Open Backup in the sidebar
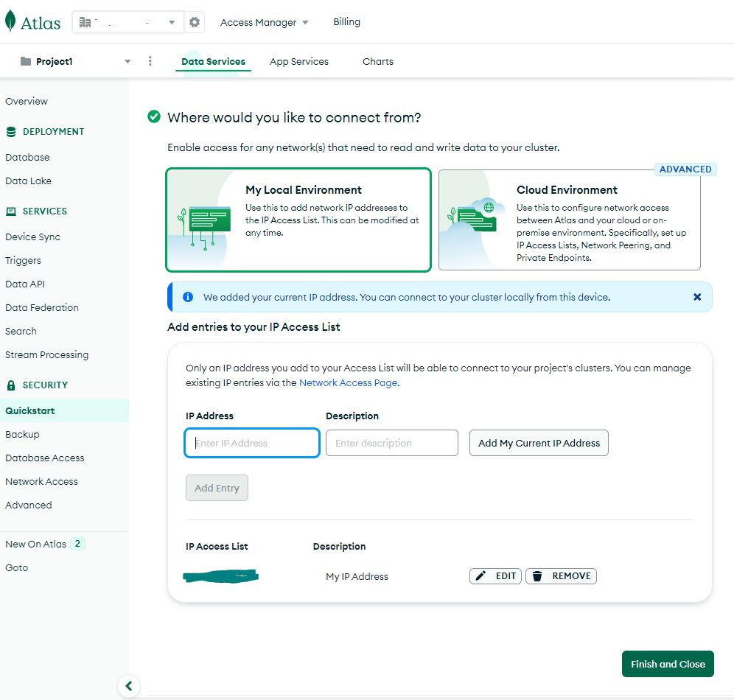This screenshot has width=734, height=700. [22, 434]
